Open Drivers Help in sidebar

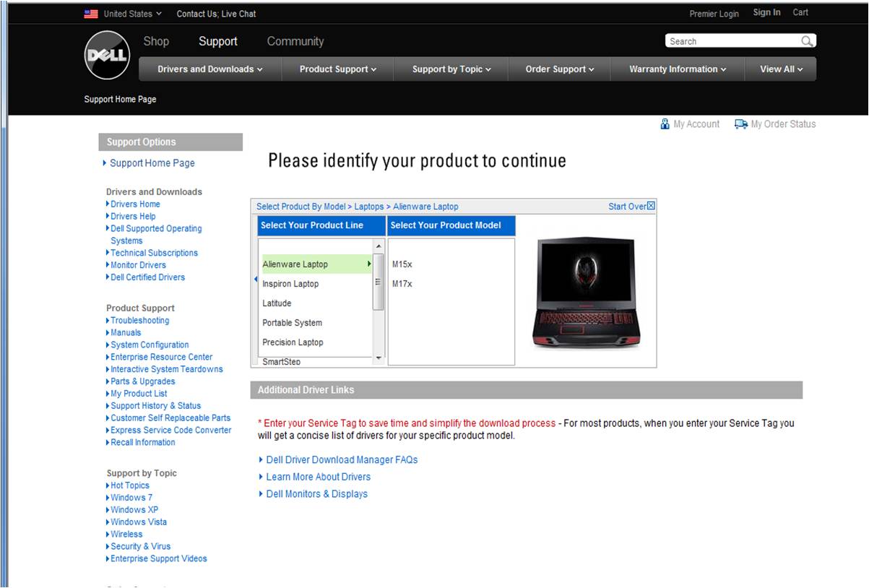point(133,217)
